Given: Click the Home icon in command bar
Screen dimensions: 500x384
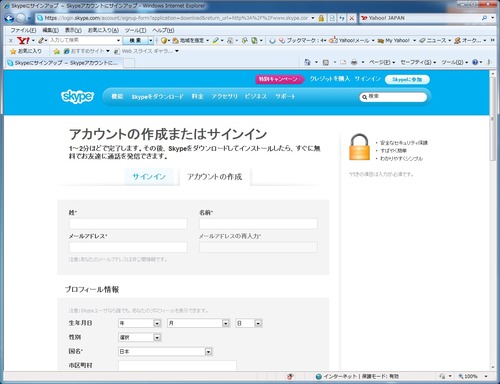Looking at the screenshot, I should coord(307,62).
